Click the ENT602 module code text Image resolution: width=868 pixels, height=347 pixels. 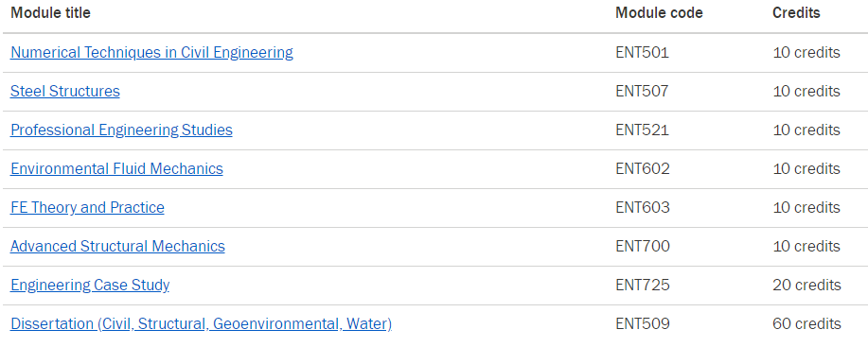click(x=643, y=168)
